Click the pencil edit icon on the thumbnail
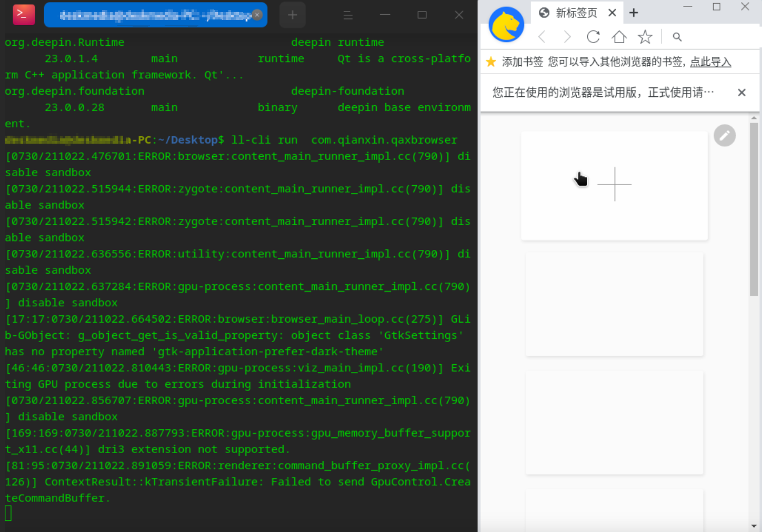762x532 pixels. pyautogui.click(x=725, y=135)
